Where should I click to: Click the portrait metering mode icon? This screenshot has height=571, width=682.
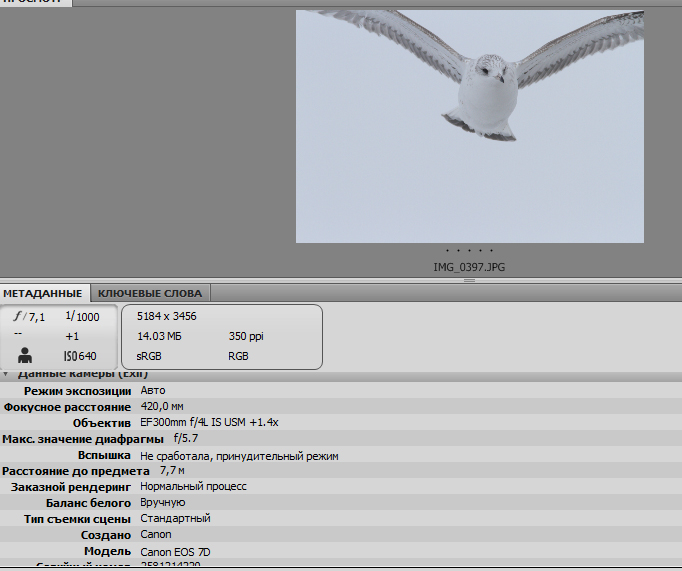(x=25, y=355)
